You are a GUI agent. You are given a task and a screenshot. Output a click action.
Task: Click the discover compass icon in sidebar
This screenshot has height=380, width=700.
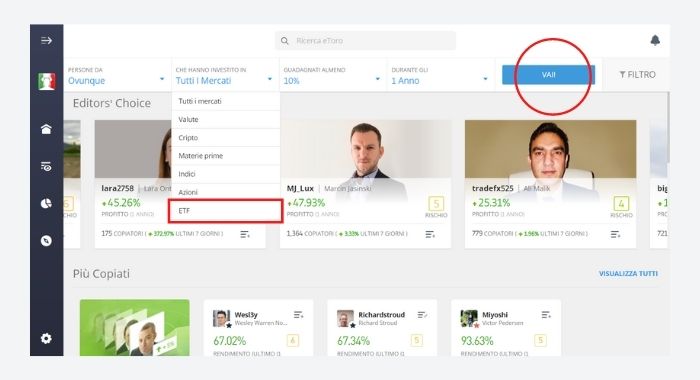(46, 241)
